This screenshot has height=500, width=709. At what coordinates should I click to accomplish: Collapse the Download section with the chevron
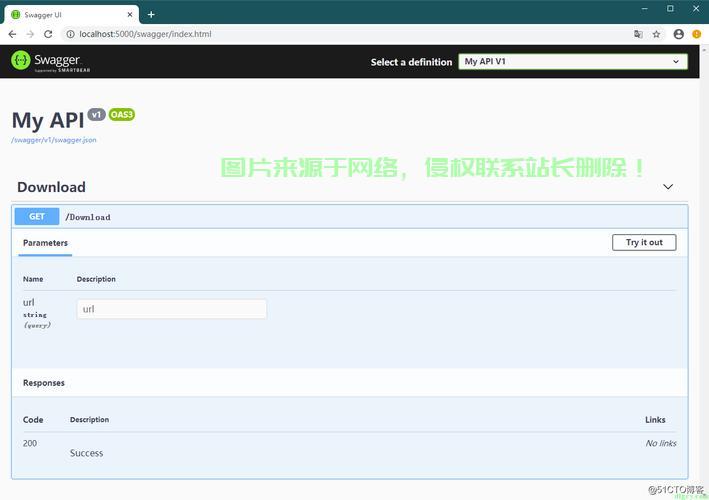coord(668,187)
